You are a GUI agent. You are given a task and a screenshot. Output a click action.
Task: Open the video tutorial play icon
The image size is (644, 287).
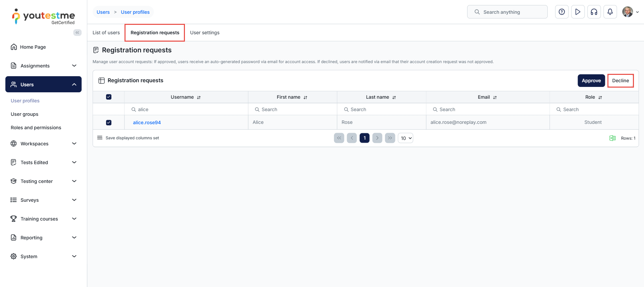(x=578, y=12)
